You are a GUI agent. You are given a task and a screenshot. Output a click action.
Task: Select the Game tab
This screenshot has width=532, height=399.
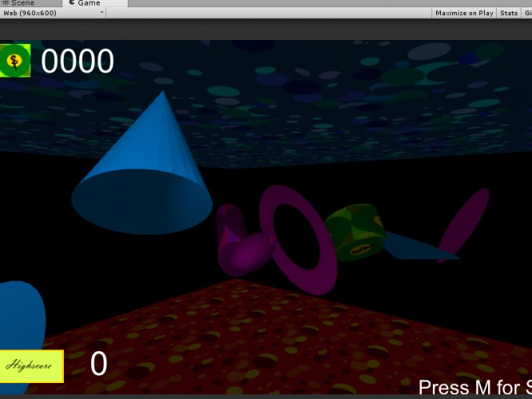pyautogui.click(x=95, y=3)
